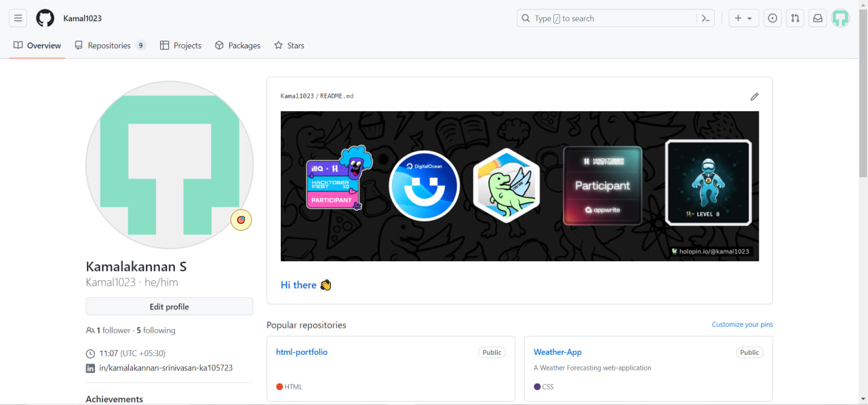Open the Weather-App repository

click(x=557, y=352)
